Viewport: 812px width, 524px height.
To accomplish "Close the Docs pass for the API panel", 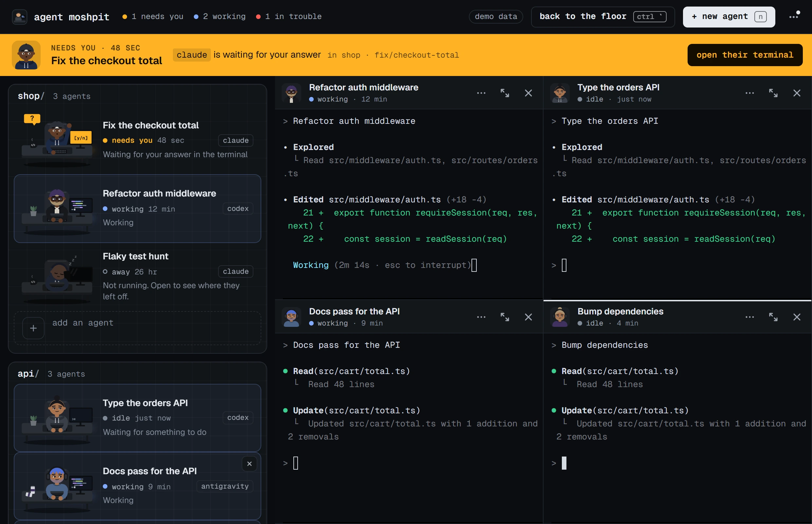I will pos(528,317).
